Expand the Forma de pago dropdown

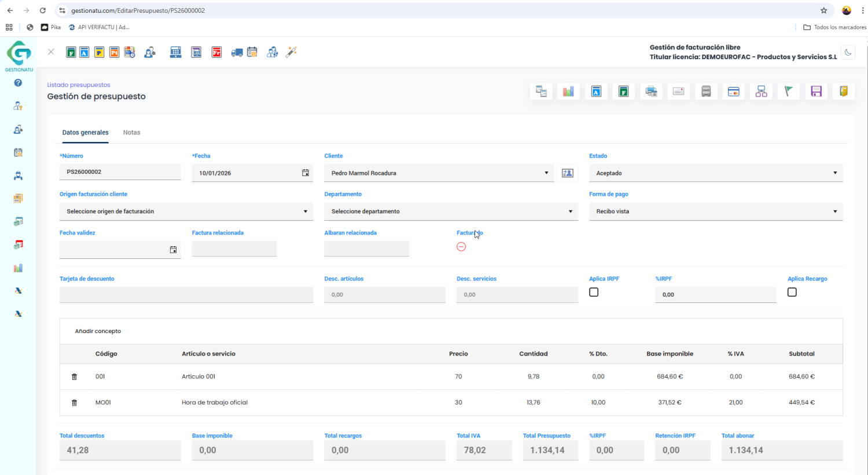coord(715,211)
